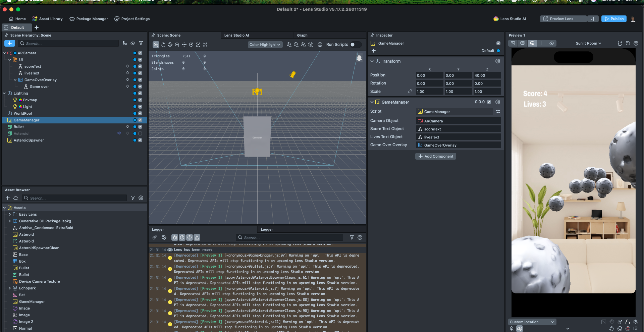Click the Asset Browser filter icon
This screenshot has width=644, height=332.
pos(133,198)
